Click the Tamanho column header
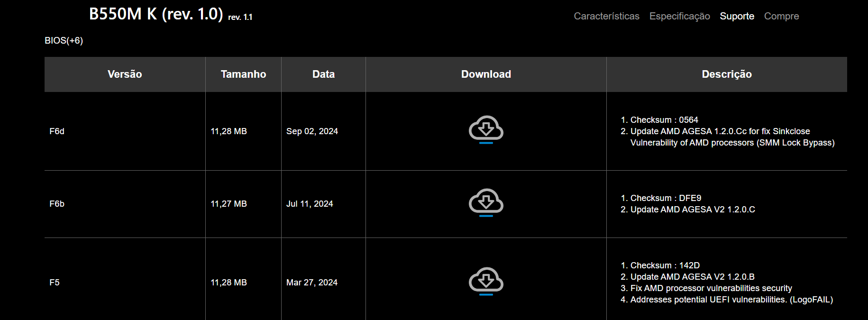This screenshot has height=320, width=868. pos(243,74)
